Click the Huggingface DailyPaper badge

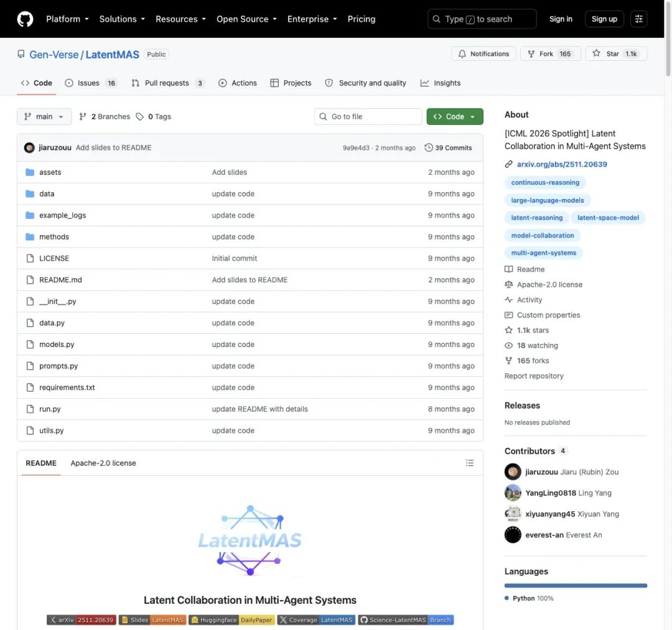tap(231, 619)
